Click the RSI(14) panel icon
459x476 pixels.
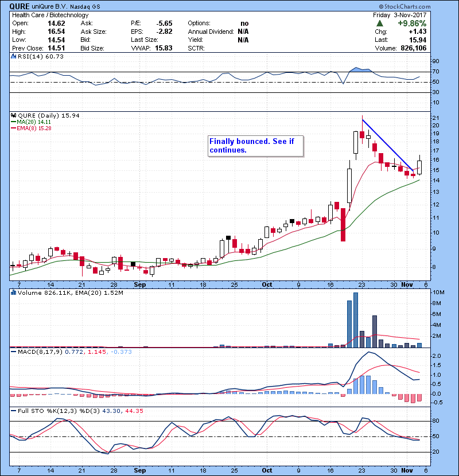(x=14, y=56)
